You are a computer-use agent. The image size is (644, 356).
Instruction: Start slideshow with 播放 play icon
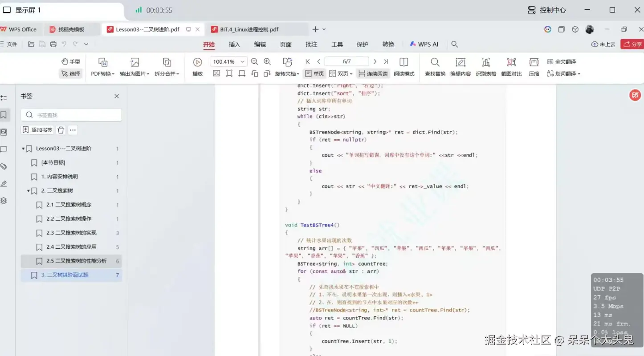[x=198, y=62]
